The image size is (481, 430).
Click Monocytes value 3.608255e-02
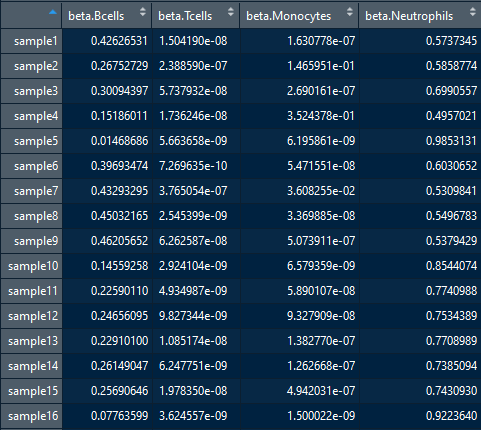click(x=321, y=191)
